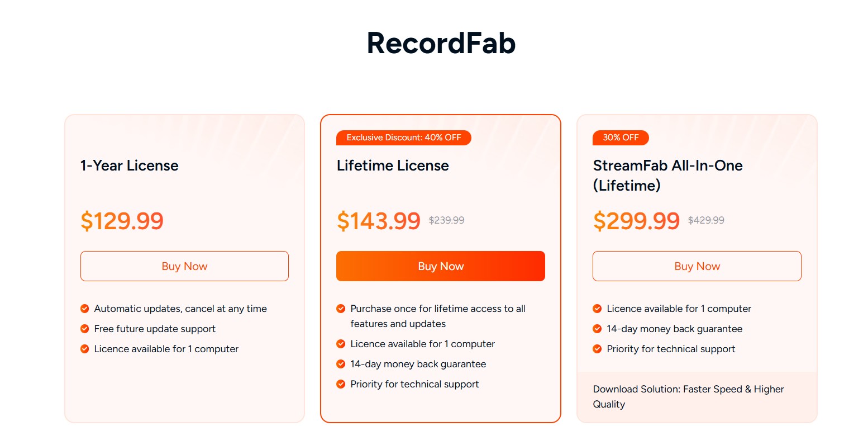Click the crossed-out $239.99 original price
Image resolution: width=868 pixels, height=426 pixels.
(446, 220)
